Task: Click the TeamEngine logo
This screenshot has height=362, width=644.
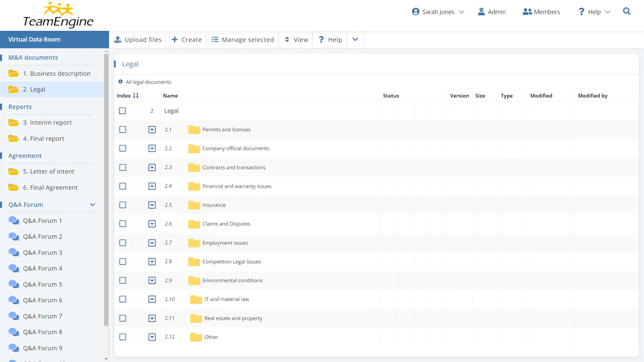Action: (58, 15)
